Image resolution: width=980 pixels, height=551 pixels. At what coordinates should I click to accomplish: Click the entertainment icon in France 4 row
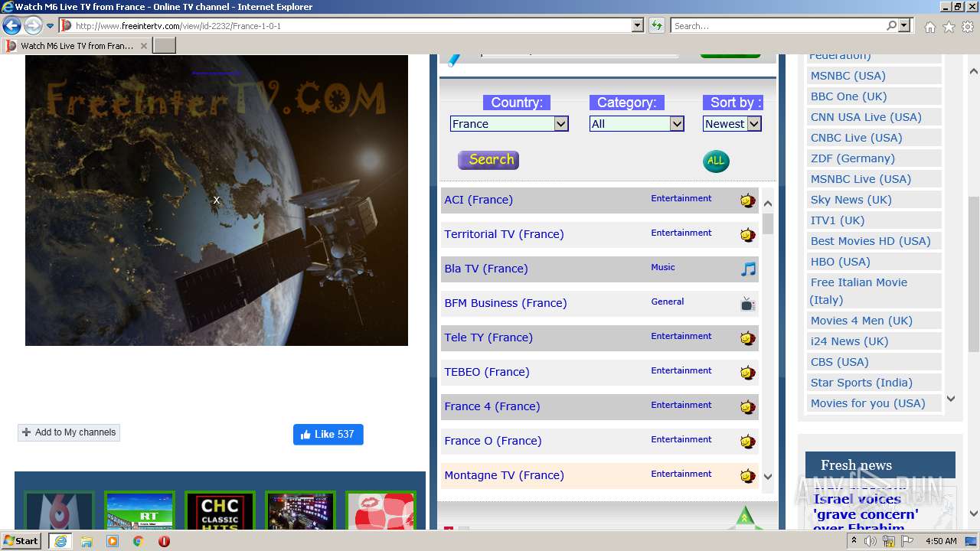click(x=747, y=407)
